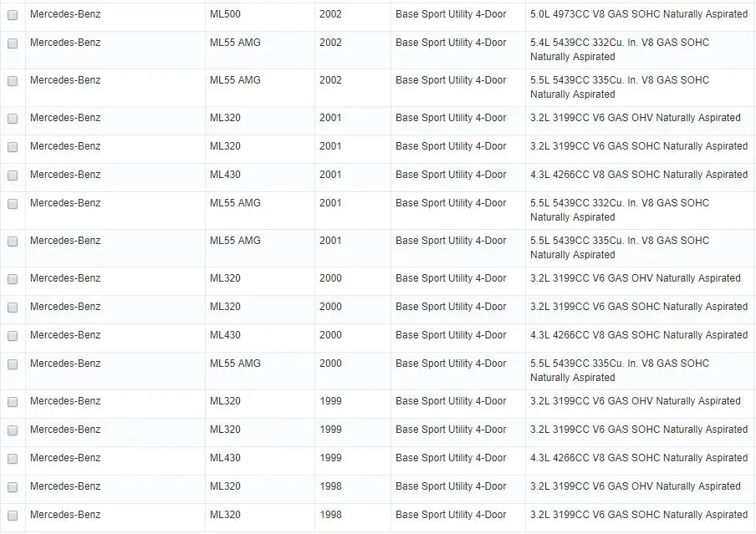Select the 1998 ML320 SOHC row checkbox
Screen dimensions: 756x534
pyautogui.click(x=13, y=516)
